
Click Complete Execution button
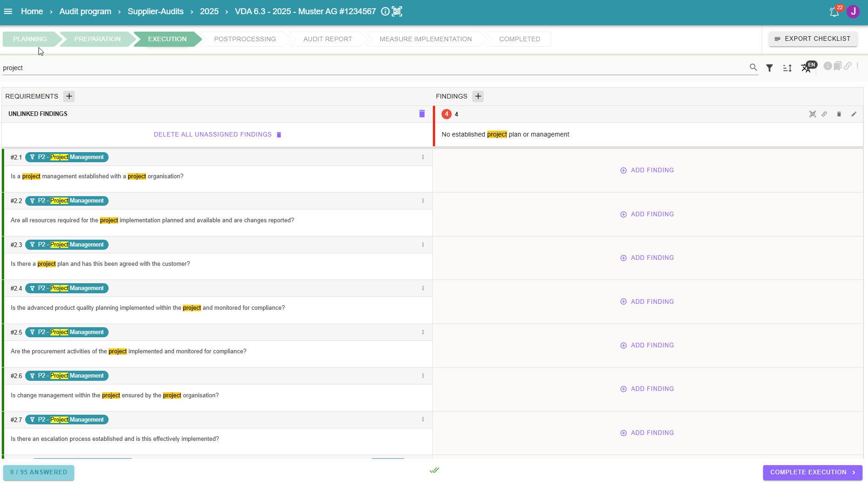click(x=812, y=472)
